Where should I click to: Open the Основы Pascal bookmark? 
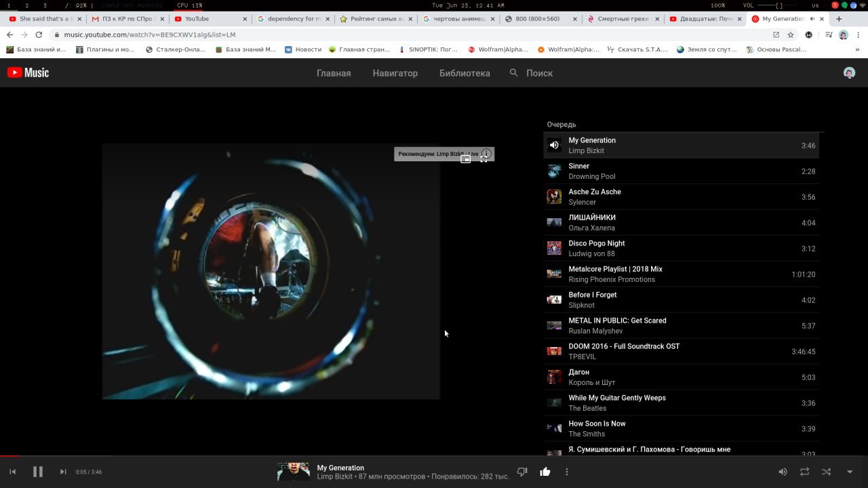776,49
